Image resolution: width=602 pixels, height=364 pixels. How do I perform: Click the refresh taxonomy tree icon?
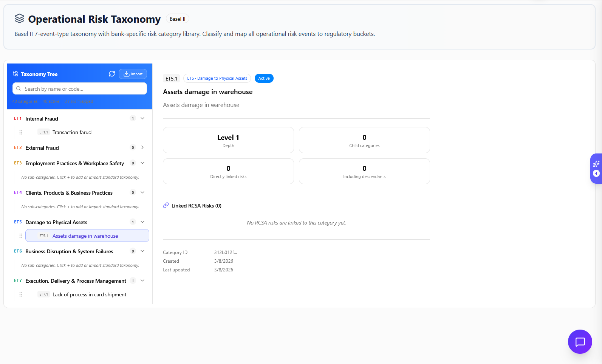pyautogui.click(x=112, y=74)
